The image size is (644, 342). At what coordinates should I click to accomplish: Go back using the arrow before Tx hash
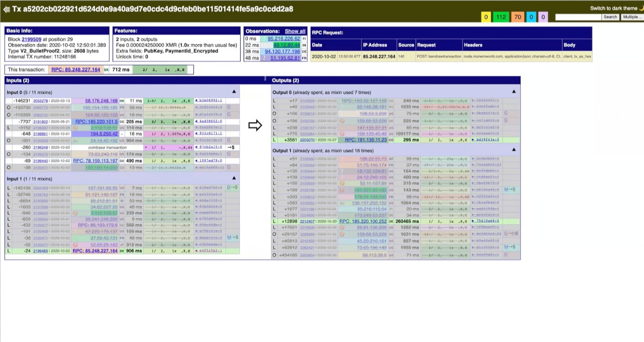tap(6, 9)
